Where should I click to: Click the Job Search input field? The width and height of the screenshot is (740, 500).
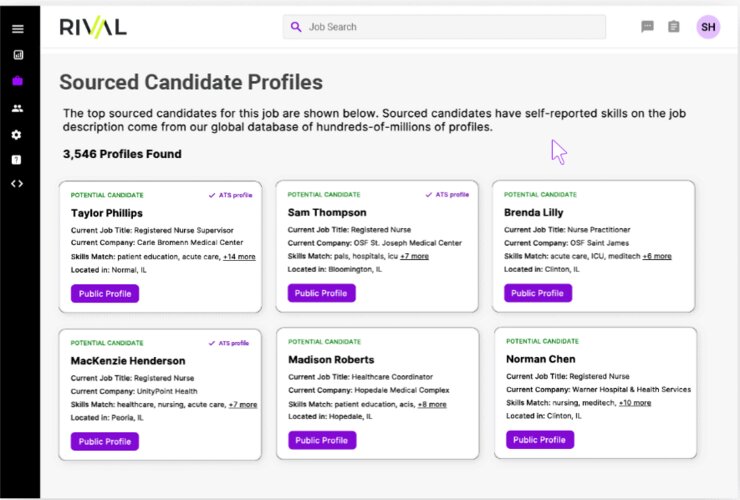point(450,27)
